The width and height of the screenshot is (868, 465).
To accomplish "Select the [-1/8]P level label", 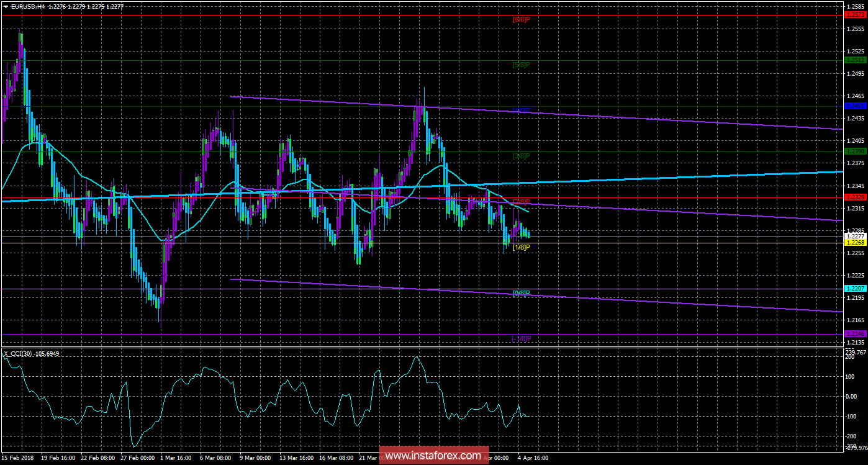I will [x=521, y=338].
